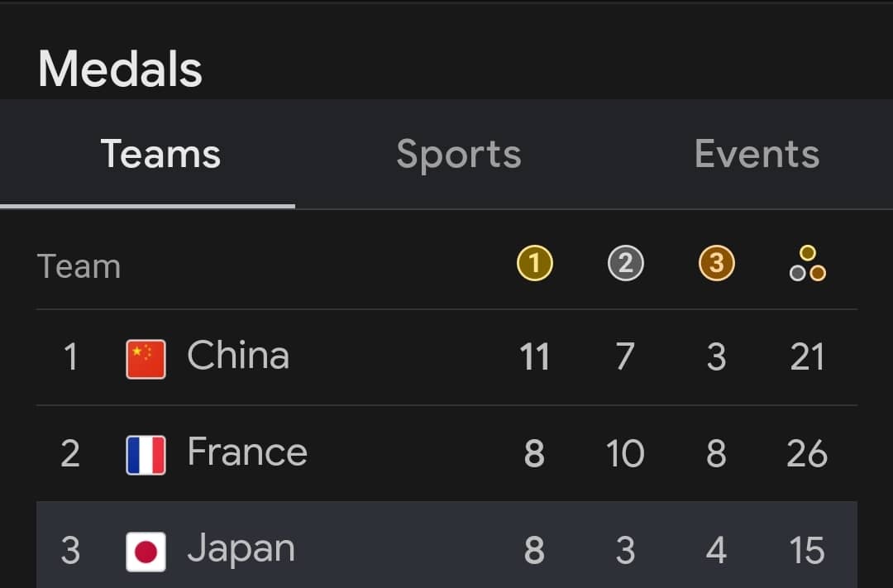This screenshot has width=893, height=588.
Task: Open the Events tab
Action: 757,154
